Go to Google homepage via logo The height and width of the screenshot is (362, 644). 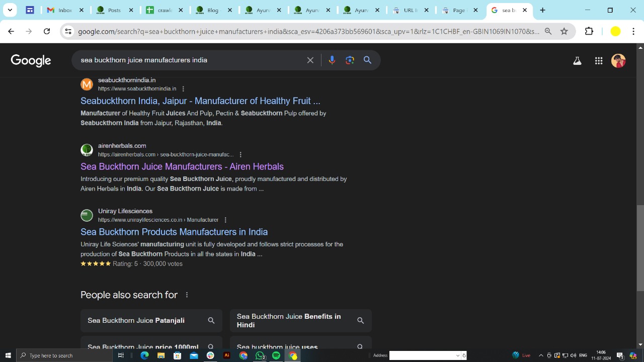[x=31, y=61]
